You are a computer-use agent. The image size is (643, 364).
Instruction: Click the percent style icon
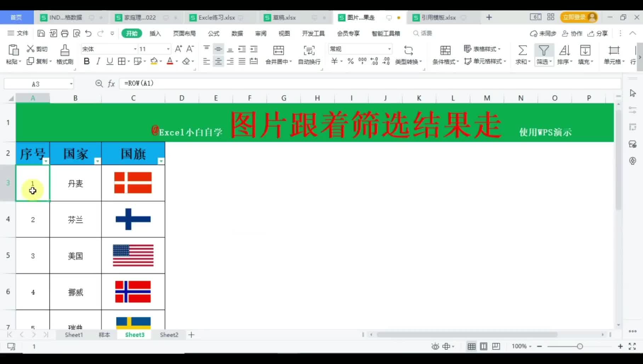tap(351, 61)
